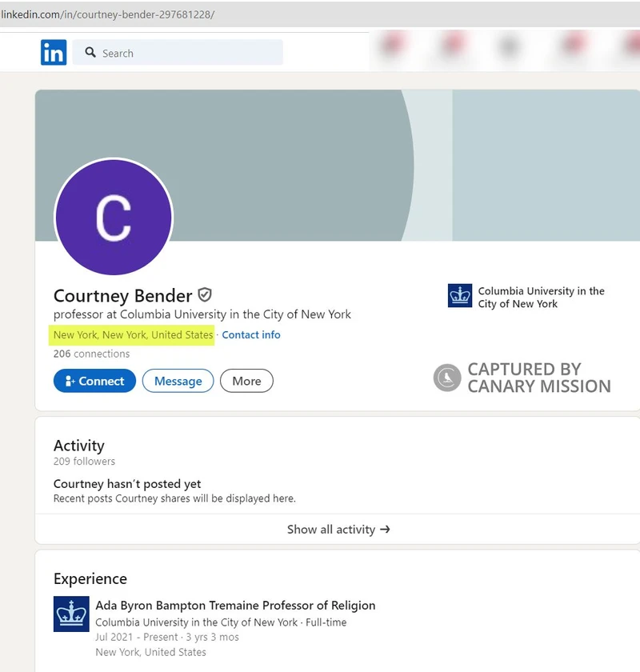Click the verified badge next to Courtney Bender
This screenshot has width=640, height=672.
point(205,295)
